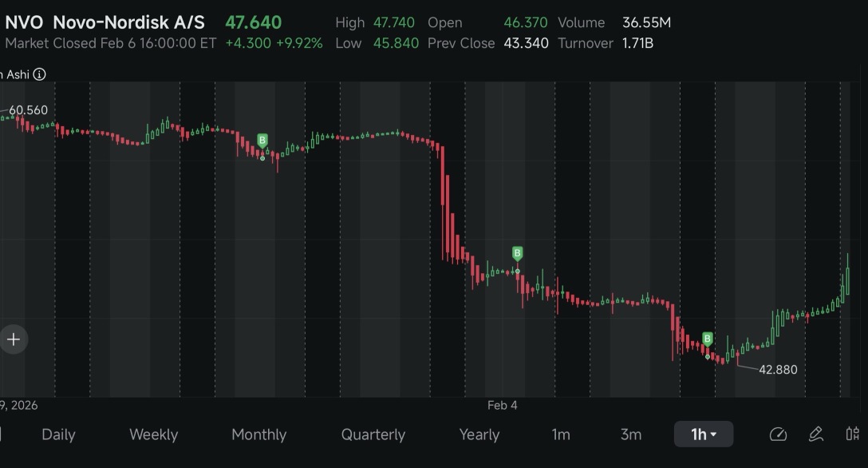Click the B marker near Feb 4
868x468 pixels.
coord(517,254)
